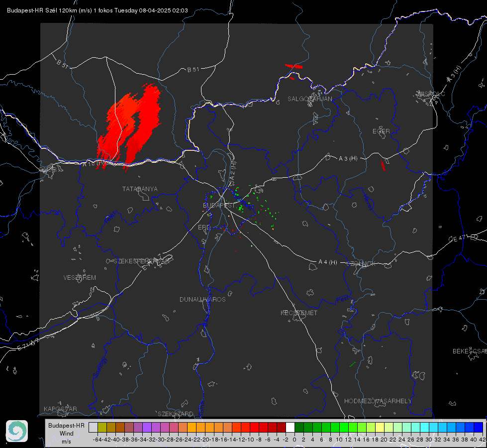Click the Somogy county label
Viewport: 487px width, 448px height.
pos(100,367)
